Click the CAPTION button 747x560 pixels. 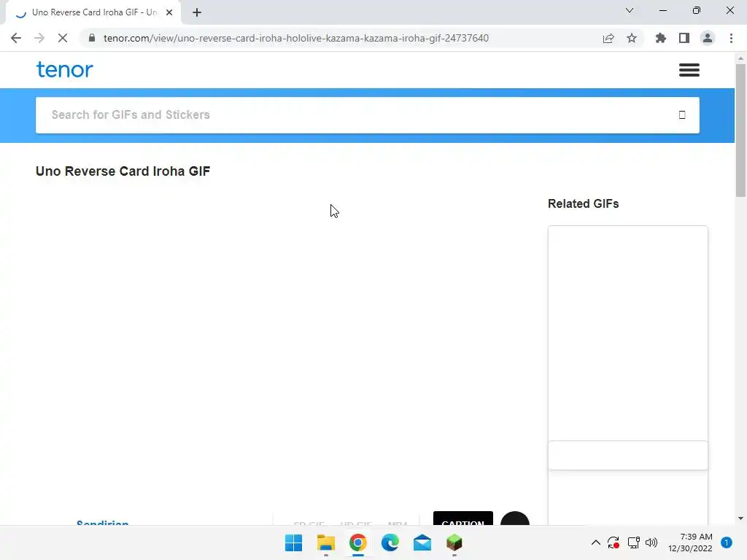463,518
